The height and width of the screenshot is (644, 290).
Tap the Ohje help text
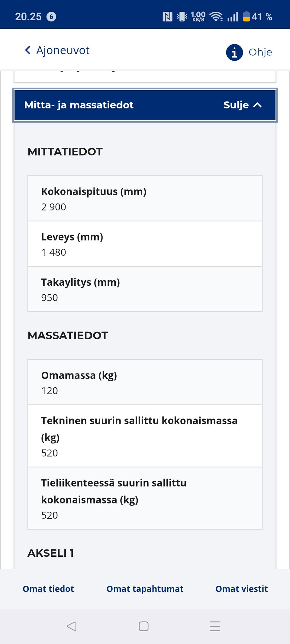260,52
